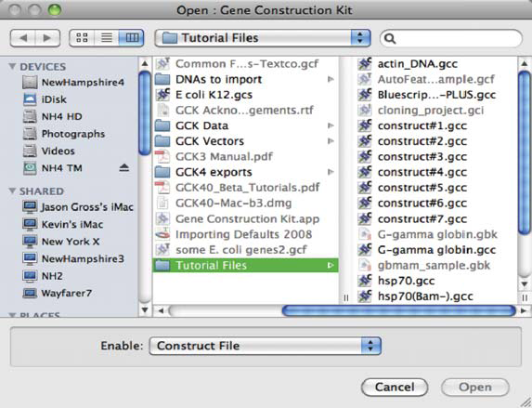Click the sidebar scroll up arrow
Screen dimensions: 532x408
[x=145, y=63]
